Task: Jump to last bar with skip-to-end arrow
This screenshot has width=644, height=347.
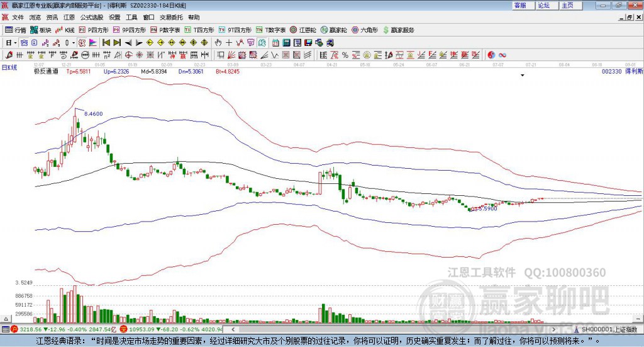Action: 117,43
